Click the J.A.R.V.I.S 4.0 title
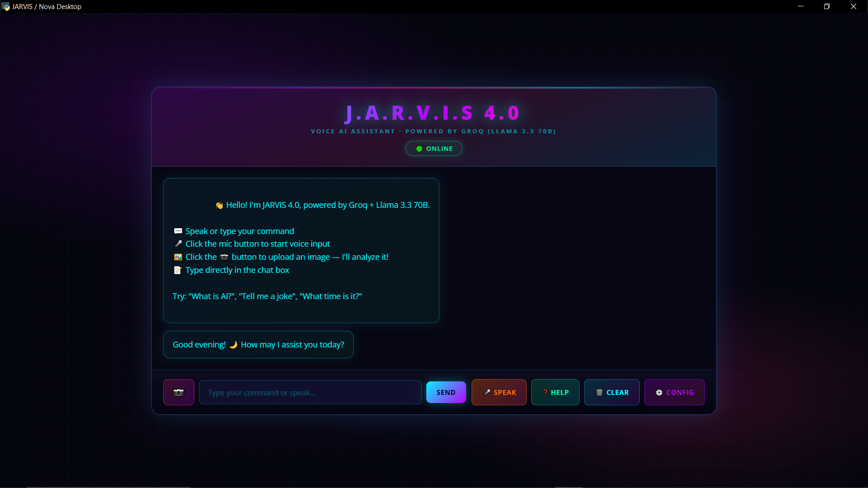 point(433,113)
